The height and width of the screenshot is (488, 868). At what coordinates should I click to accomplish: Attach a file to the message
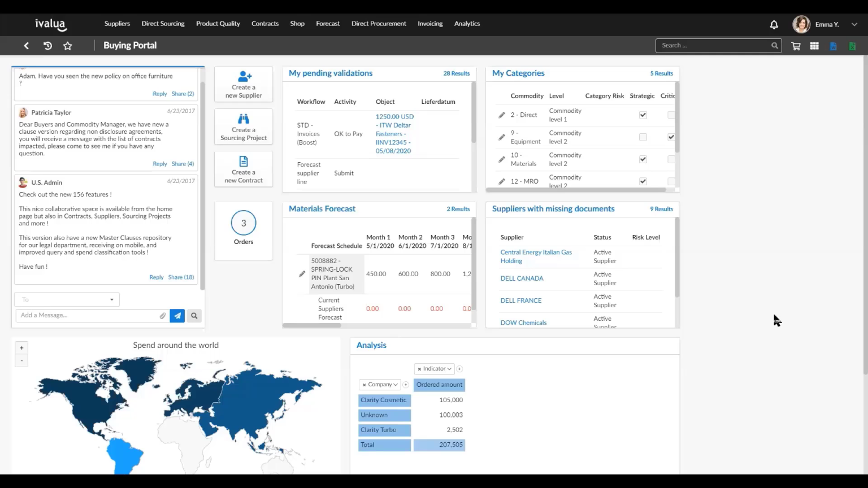163,315
